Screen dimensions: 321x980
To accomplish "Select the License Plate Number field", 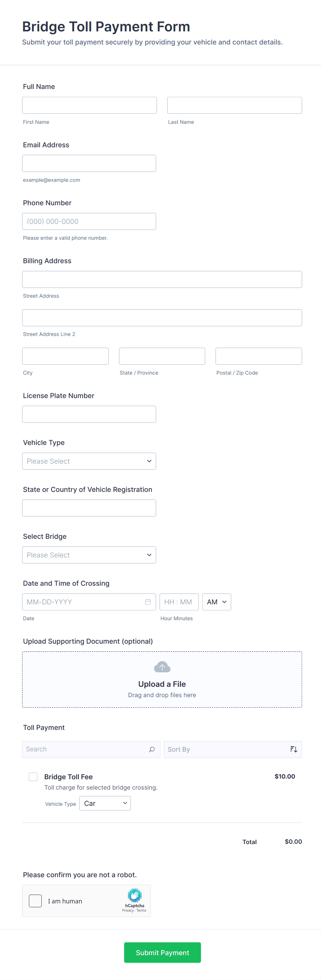I will pyautogui.click(x=89, y=414).
